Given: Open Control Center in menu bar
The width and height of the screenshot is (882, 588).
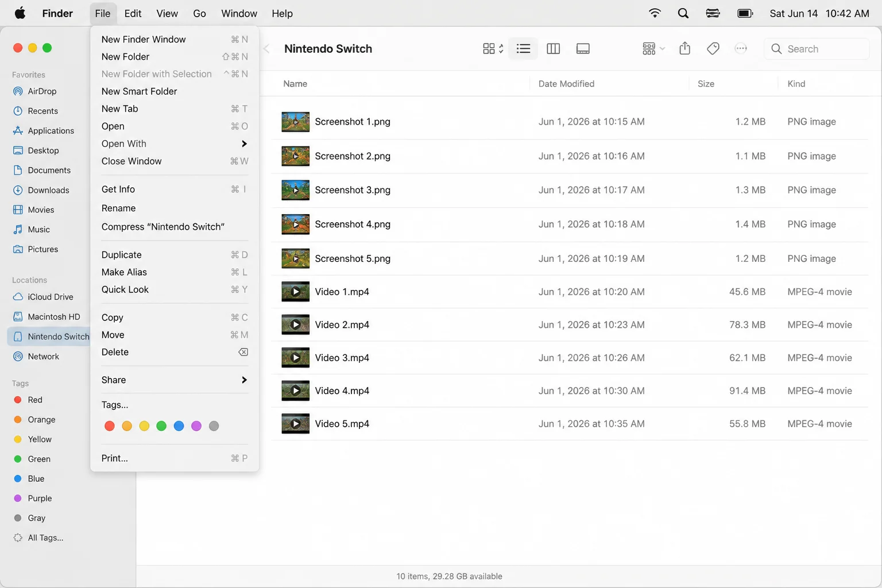Looking at the screenshot, I should [713, 13].
